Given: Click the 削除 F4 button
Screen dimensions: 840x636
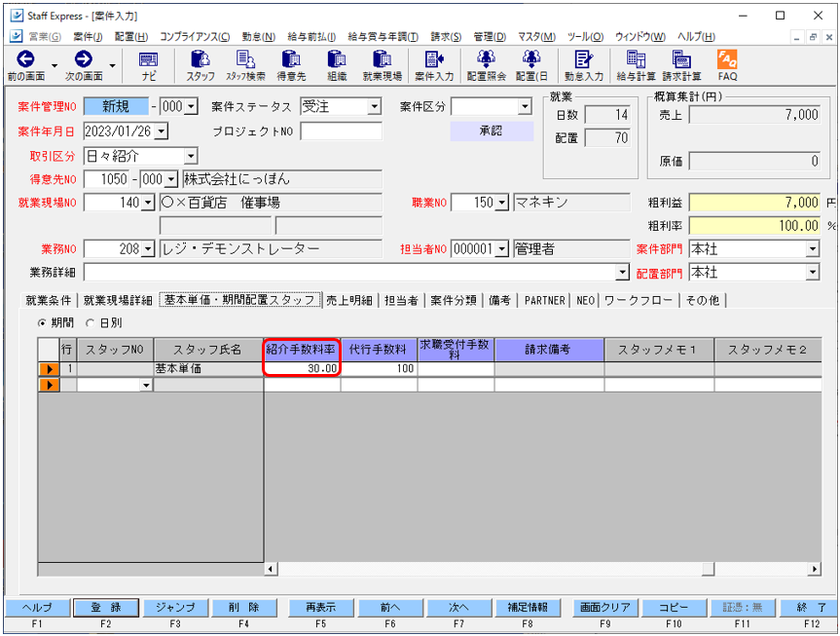Looking at the screenshot, I should point(243,608).
